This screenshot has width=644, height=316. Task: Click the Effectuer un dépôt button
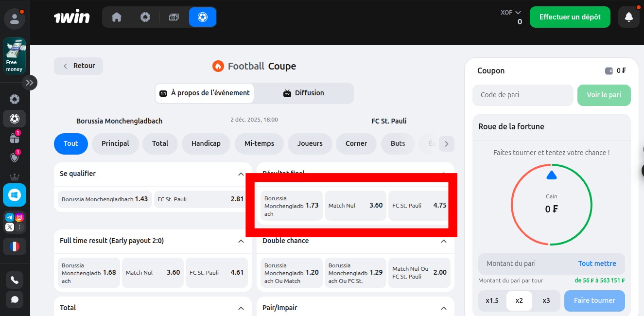coord(570,17)
